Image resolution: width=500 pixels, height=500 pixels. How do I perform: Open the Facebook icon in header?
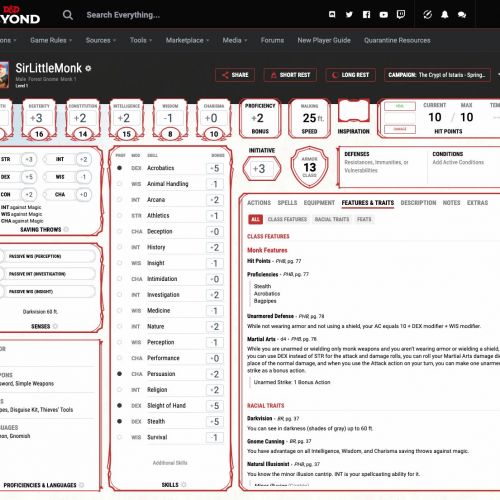(x=366, y=14)
